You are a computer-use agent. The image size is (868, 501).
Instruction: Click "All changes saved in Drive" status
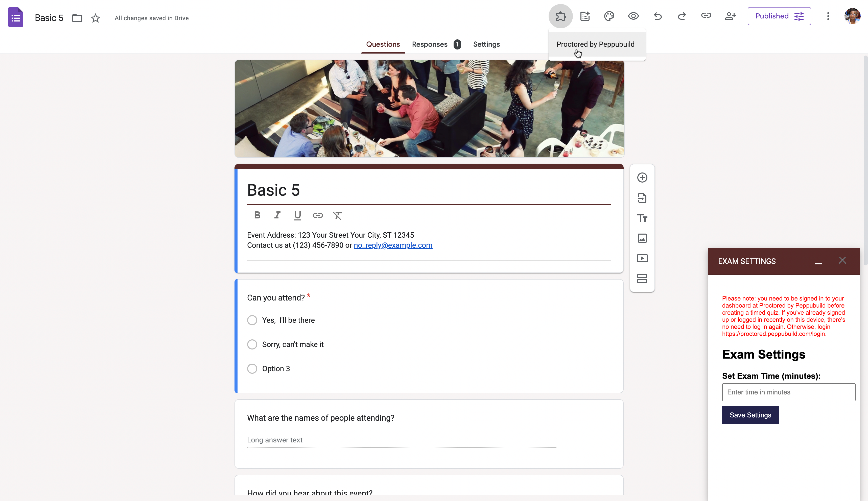[x=152, y=18]
